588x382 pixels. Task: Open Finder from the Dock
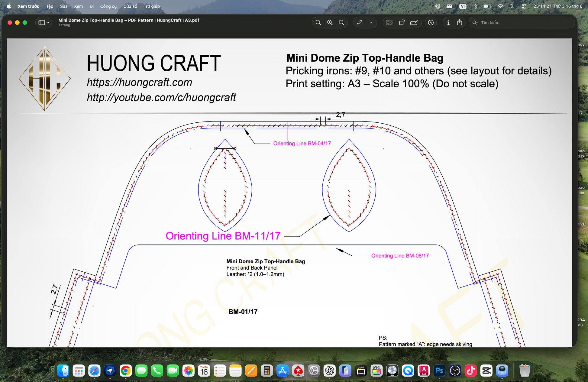click(63, 371)
